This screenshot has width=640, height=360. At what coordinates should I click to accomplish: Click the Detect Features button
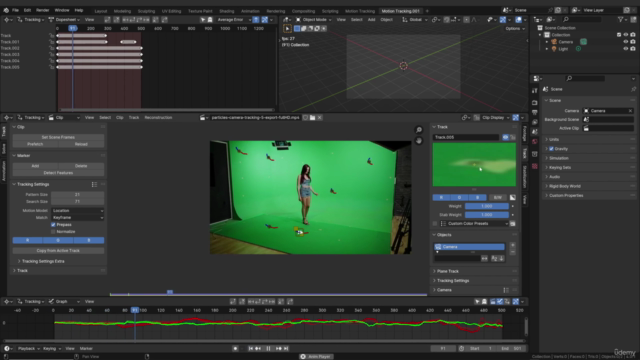click(58, 173)
